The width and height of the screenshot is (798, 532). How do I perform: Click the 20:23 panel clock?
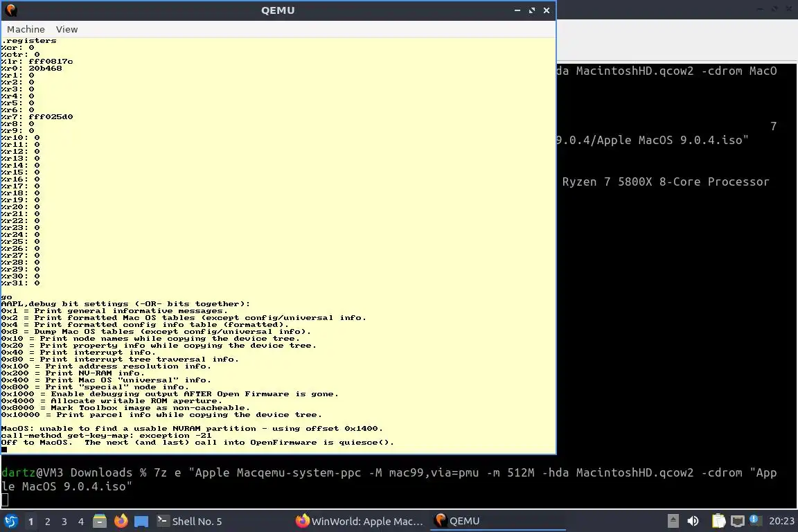pyautogui.click(x=781, y=522)
